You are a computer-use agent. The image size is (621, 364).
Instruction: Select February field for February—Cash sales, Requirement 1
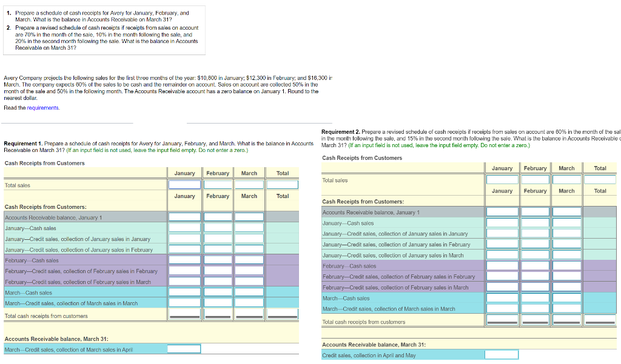point(218,260)
